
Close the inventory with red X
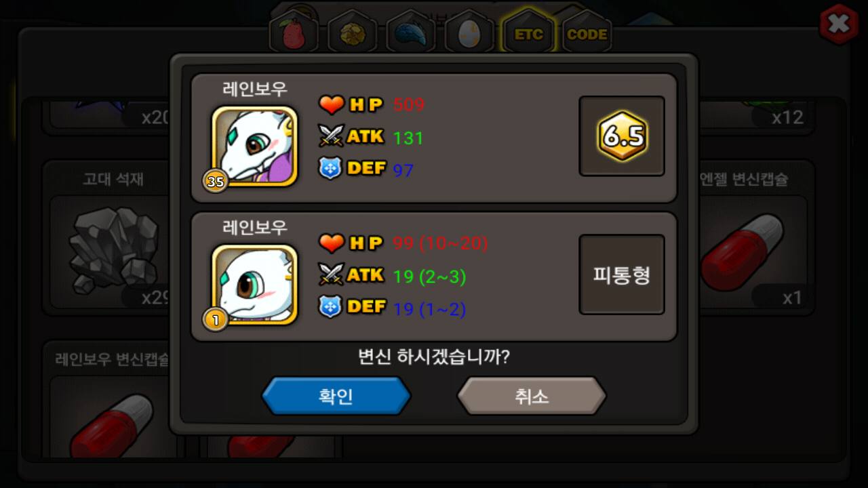(839, 24)
